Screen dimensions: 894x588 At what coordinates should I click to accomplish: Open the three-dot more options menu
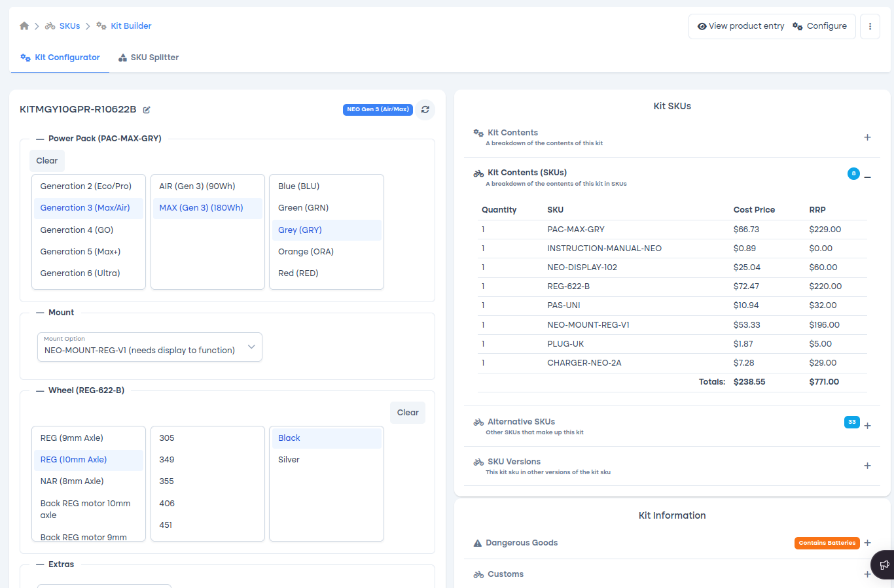(870, 26)
